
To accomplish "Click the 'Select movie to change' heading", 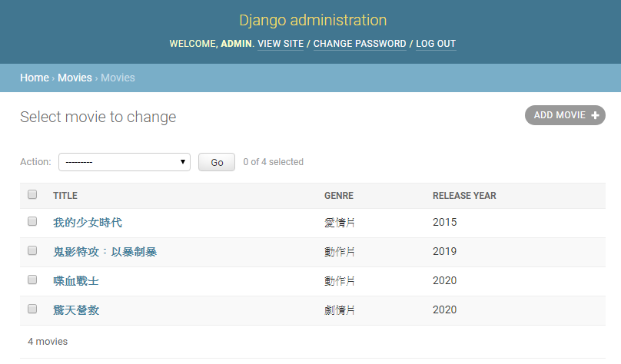I will [98, 117].
